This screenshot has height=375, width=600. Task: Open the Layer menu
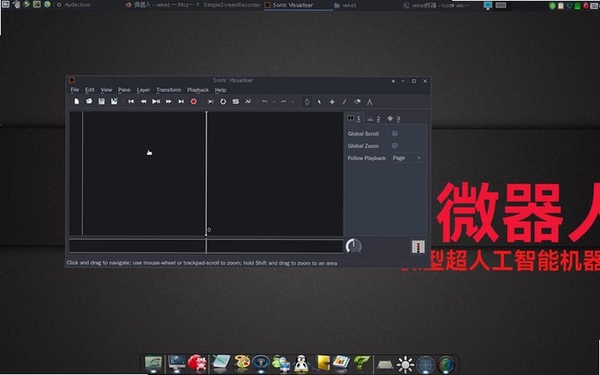pyautogui.click(x=143, y=90)
